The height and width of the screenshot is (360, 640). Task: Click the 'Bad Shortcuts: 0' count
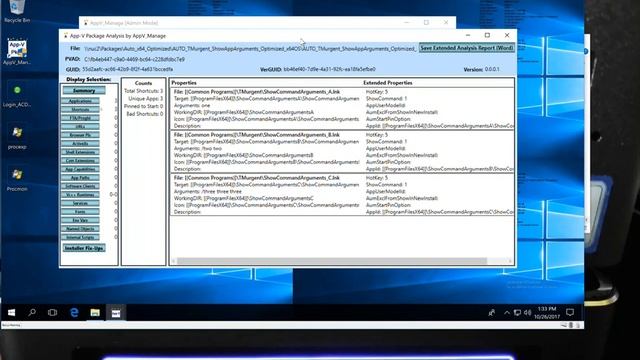pyautogui.click(x=144, y=114)
